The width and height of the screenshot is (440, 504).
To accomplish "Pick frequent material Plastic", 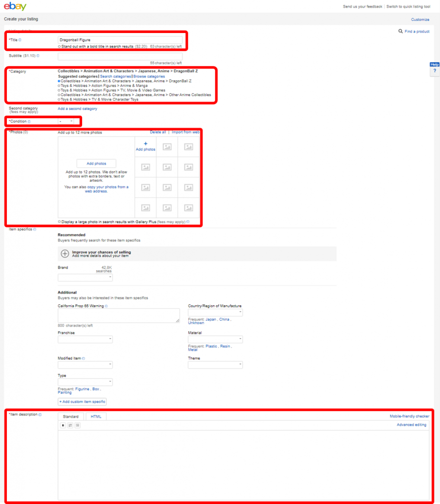I will point(211,346).
